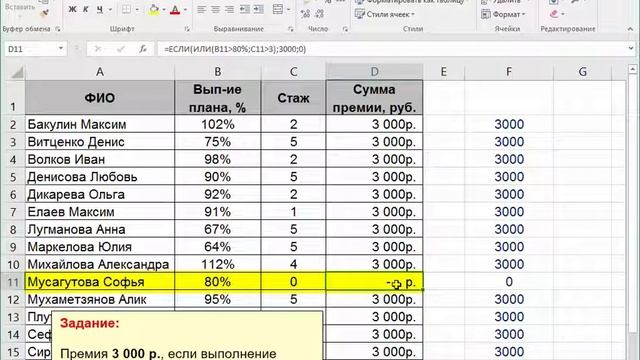Open underline style dropdown arrow

tap(110, 9)
